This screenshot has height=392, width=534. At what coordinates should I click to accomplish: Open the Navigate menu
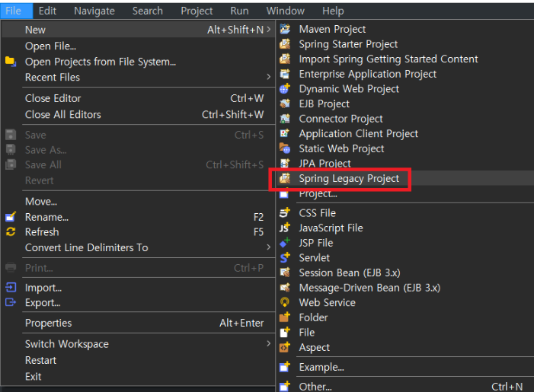coord(94,11)
